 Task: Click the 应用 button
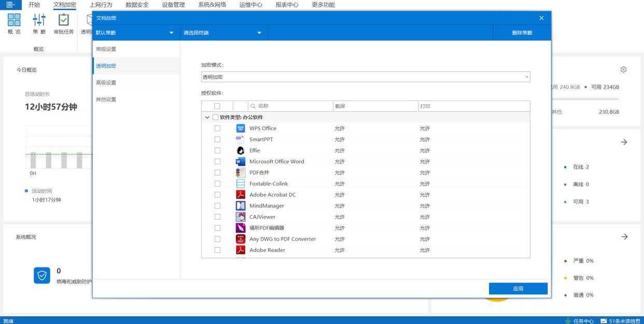pos(518,289)
